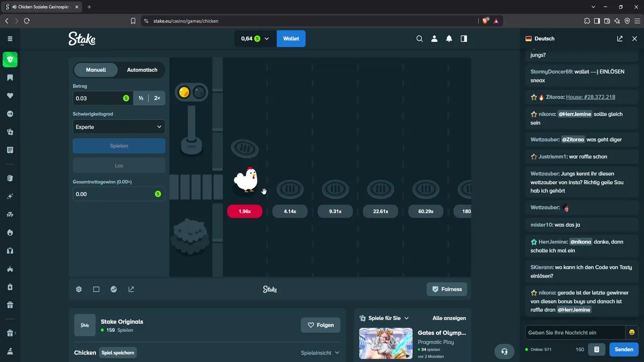644x362 pixels.
Task: Open the Gates of Olympus game thumbnail
Action: click(x=386, y=343)
